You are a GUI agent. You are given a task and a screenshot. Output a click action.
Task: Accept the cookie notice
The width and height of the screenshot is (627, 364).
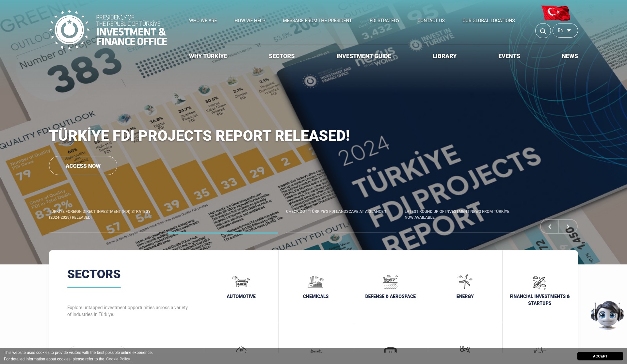point(600,356)
